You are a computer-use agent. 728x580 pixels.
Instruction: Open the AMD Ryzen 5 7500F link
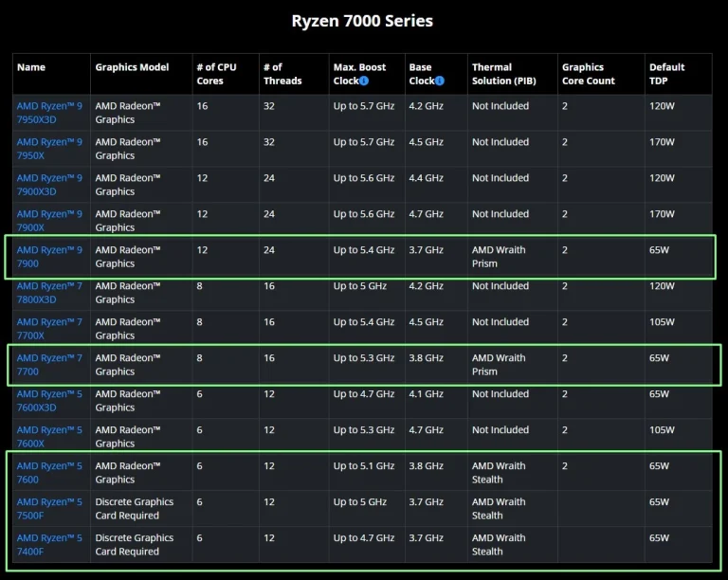pos(49,509)
